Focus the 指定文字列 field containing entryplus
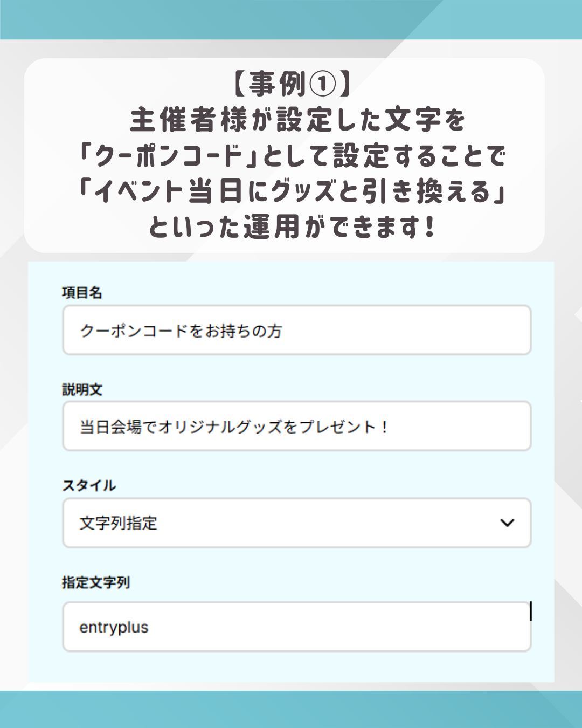Image resolution: width=582 pixels, height=728 pixels. pos(296,627)
